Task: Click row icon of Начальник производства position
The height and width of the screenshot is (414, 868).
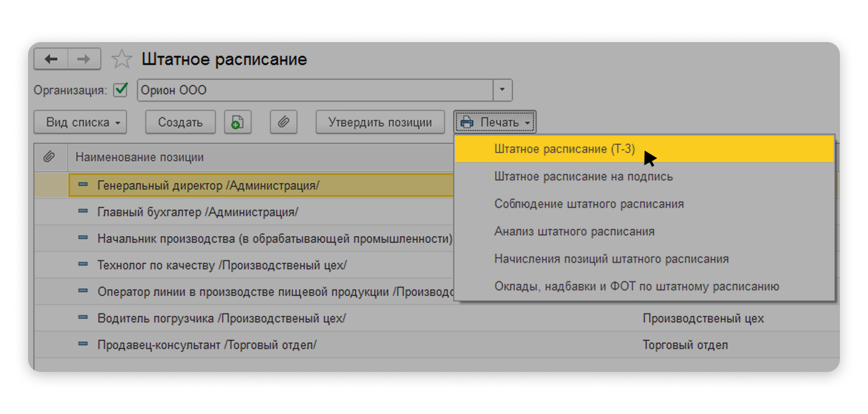Action: 82,239
